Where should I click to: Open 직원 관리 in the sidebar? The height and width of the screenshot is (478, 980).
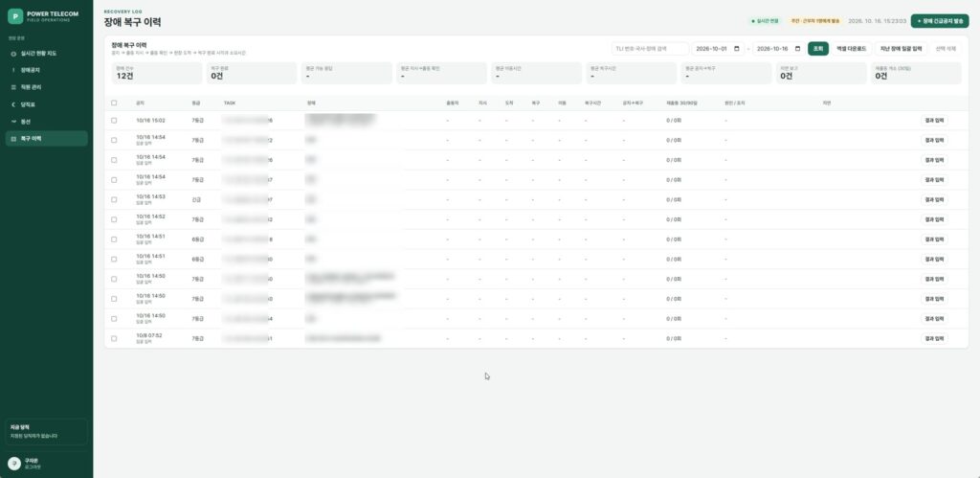click(x=46, y=87)
